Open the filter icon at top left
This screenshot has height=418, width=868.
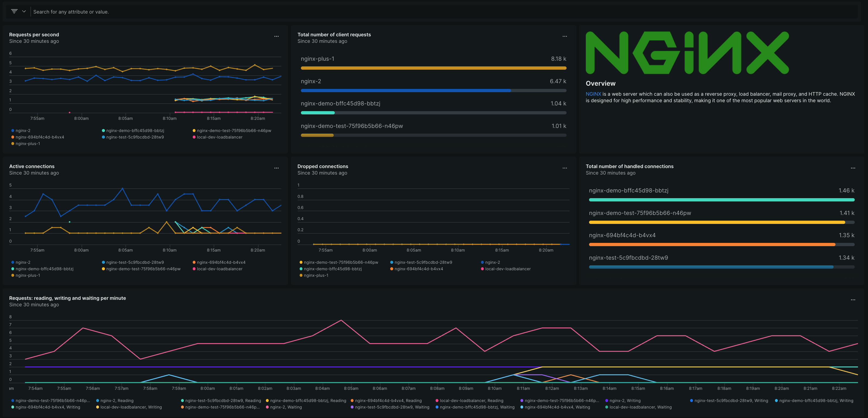pyautogui.click(x=14, y=11)
